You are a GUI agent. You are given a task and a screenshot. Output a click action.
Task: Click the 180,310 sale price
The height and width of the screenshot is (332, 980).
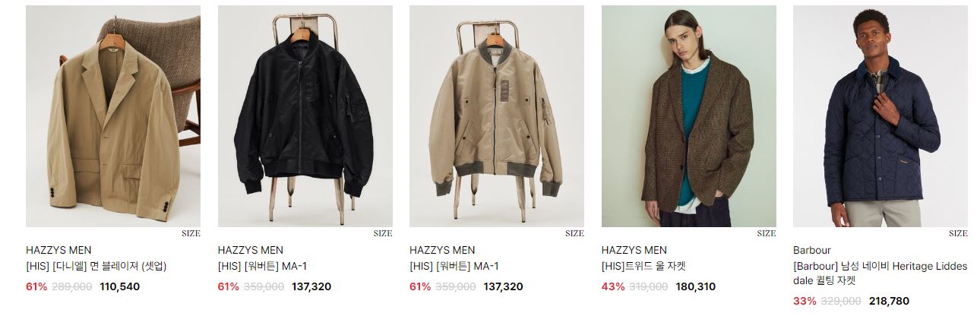tap(695, 287)
